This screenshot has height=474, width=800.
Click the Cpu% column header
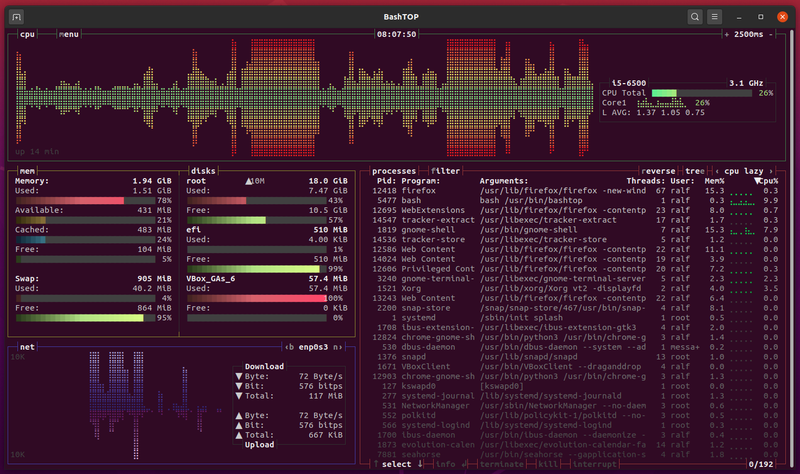pos(767,181)
